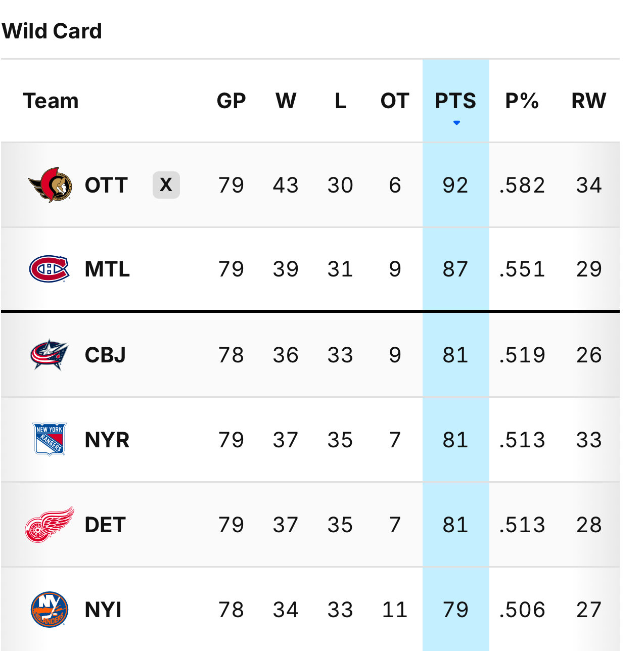
Task: Click the Ottawa Senators logo
Action: [50, 185]
